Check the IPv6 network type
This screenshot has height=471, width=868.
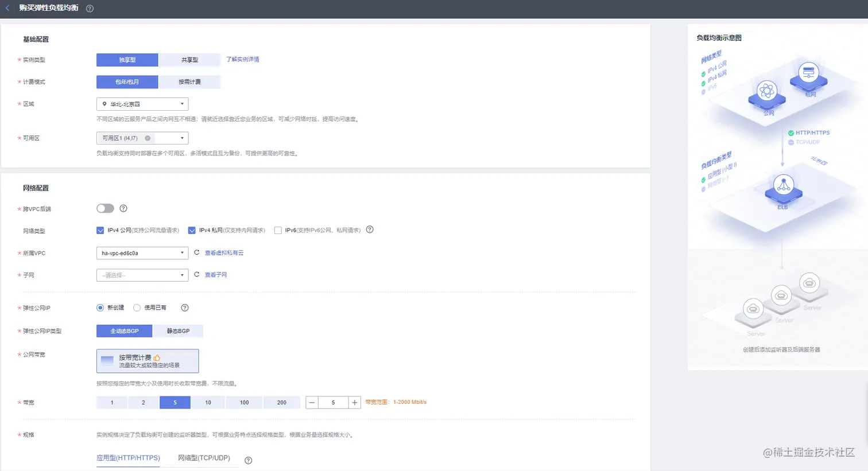point(278,230)
